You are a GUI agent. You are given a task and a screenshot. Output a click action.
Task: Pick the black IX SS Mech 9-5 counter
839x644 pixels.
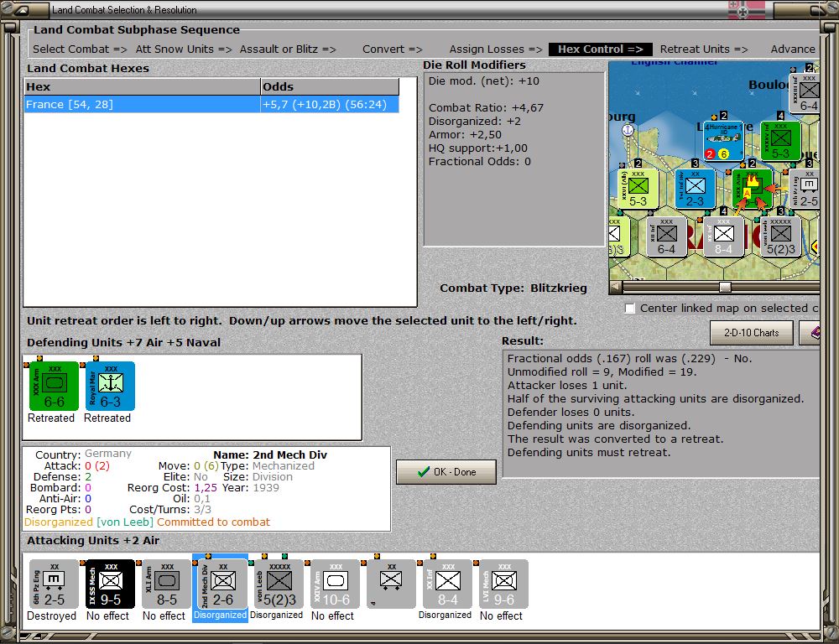tap(110, 584)
